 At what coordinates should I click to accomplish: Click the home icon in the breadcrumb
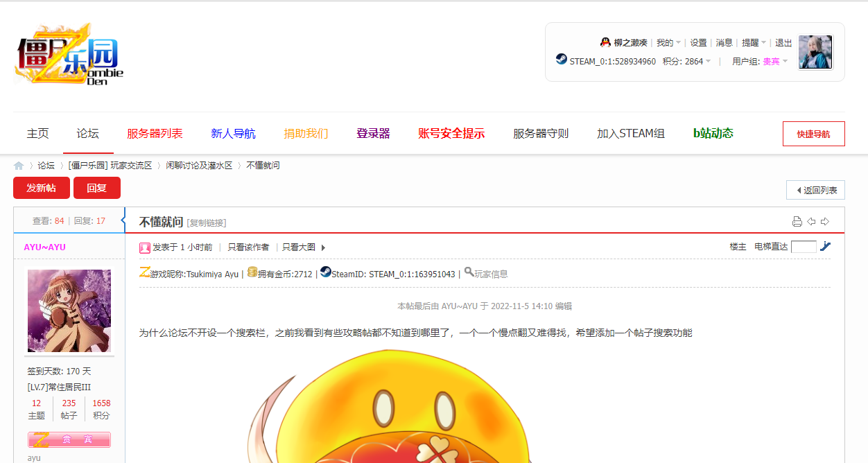coord(19,166)
